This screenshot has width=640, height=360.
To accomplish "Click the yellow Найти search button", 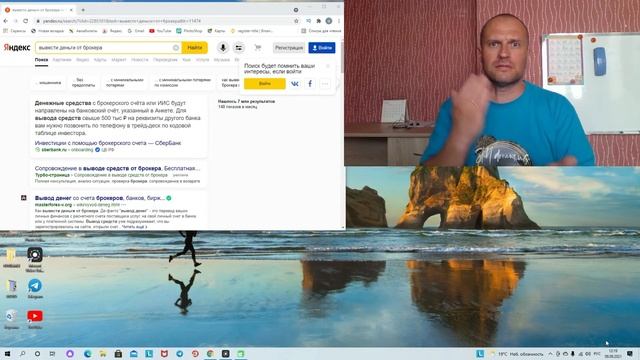I will coord(194,48).
